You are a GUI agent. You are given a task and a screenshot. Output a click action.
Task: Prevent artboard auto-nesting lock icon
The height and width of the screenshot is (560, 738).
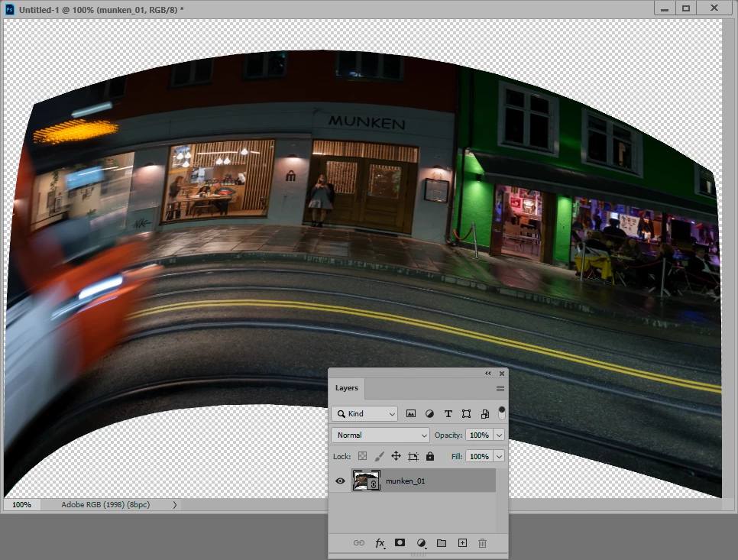(413, 456)
